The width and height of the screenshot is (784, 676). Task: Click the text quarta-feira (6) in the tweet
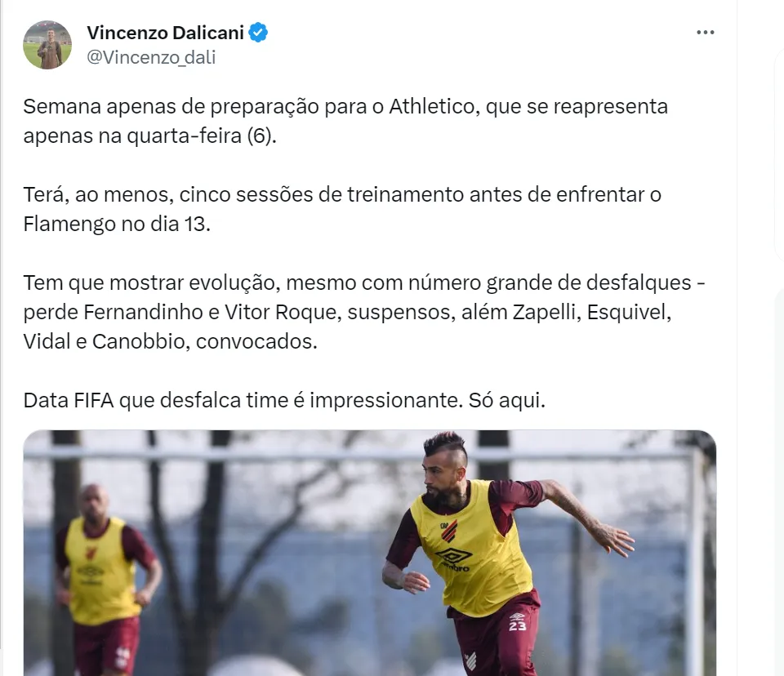[x=200, y=136]
